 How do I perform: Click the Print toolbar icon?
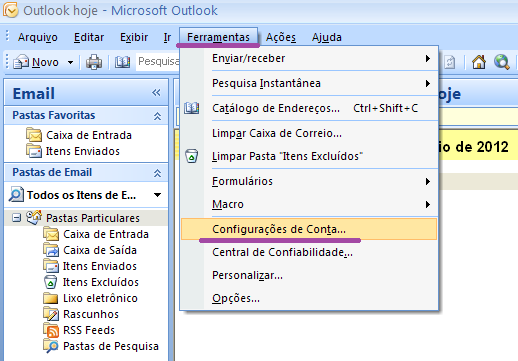(x=94, y=62)
